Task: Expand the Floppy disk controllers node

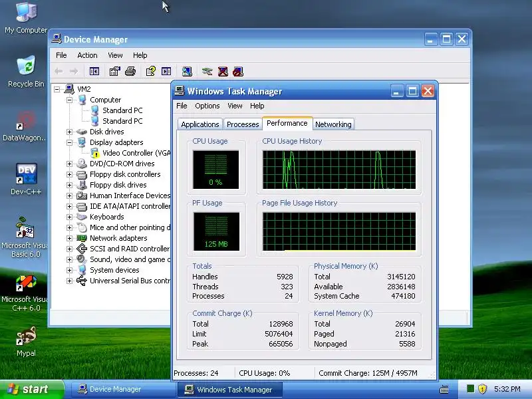Action: click(69, 174)
